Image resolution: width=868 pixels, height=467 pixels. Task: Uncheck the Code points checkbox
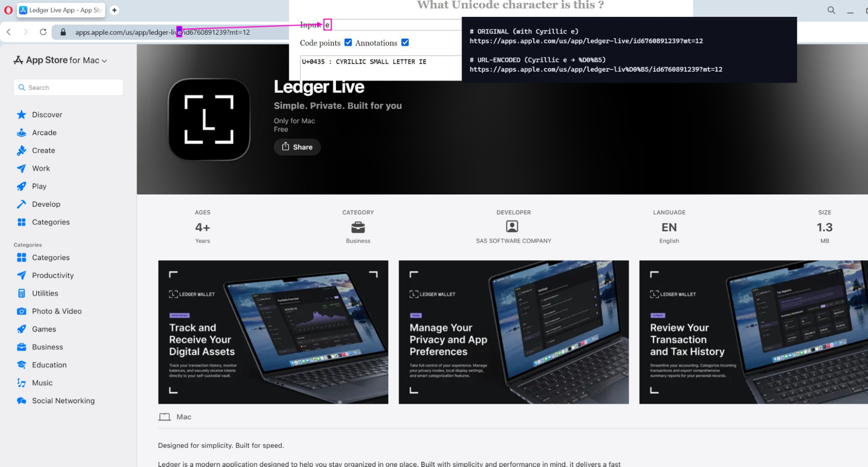tap(348, 42)
